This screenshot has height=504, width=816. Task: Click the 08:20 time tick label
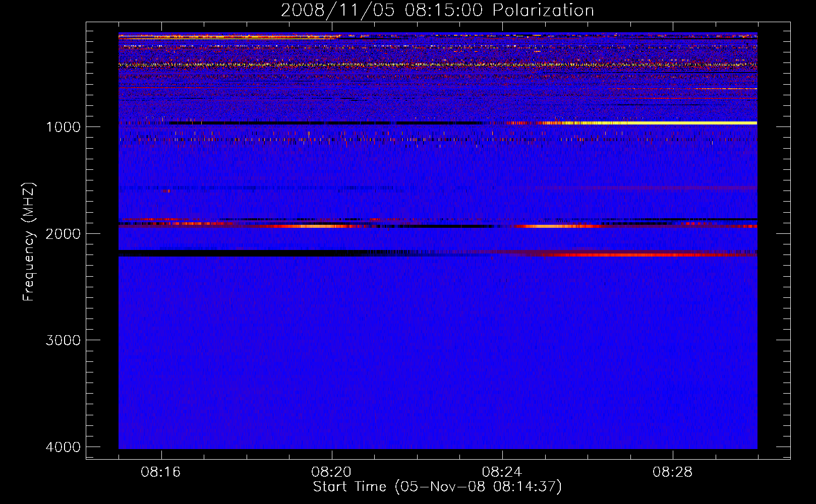pos(331,472)
